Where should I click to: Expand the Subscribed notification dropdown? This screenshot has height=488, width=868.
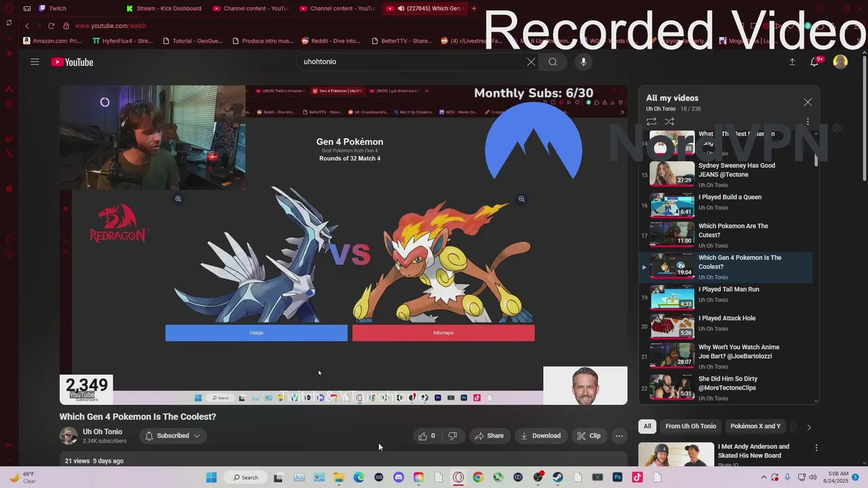173,436
